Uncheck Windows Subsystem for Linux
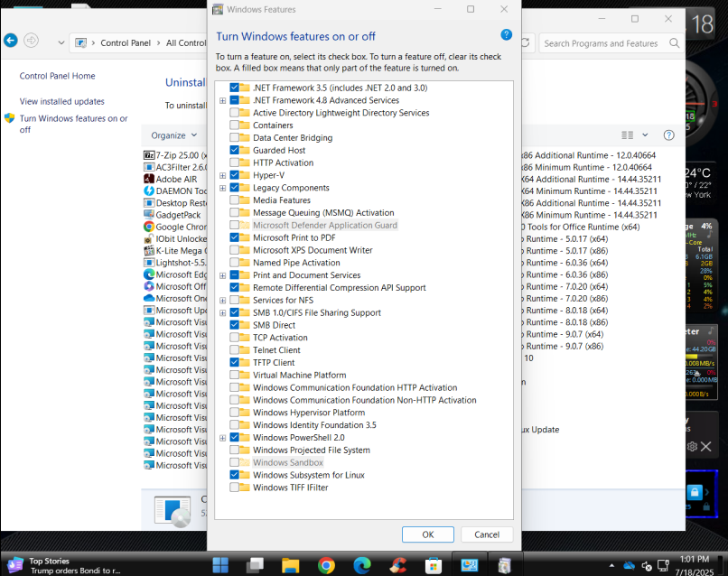This screenshot has height=576, width=728. pos(235,475)
